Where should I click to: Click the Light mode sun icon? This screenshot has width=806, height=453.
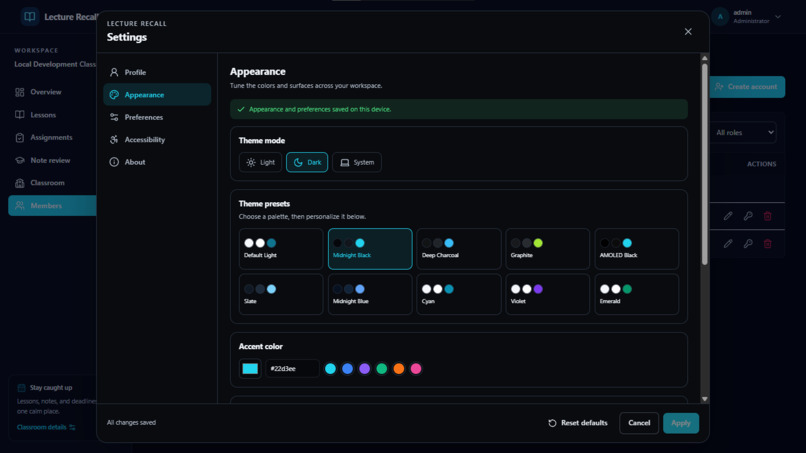tap(251, 162)
